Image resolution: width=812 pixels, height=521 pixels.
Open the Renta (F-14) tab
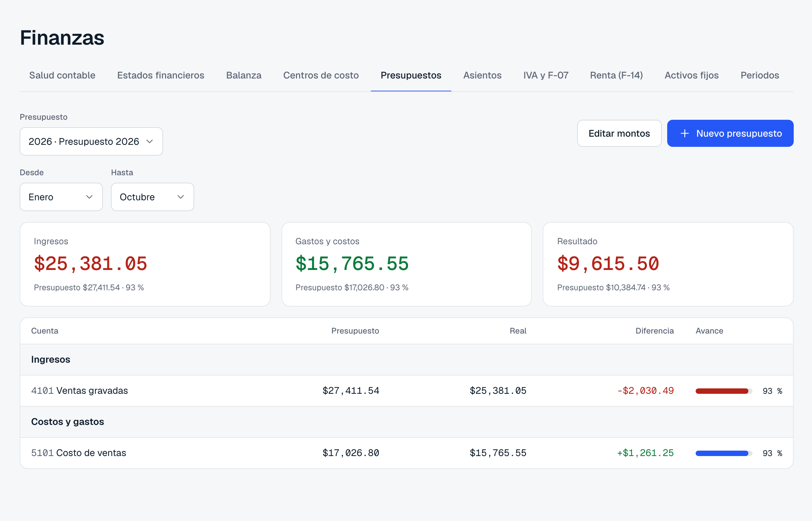616,75
